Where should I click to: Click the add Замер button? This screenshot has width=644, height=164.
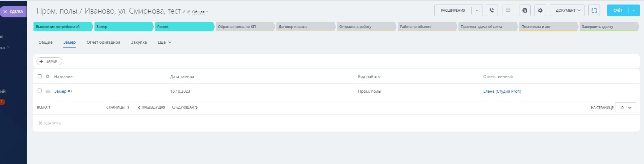point(49,61)
